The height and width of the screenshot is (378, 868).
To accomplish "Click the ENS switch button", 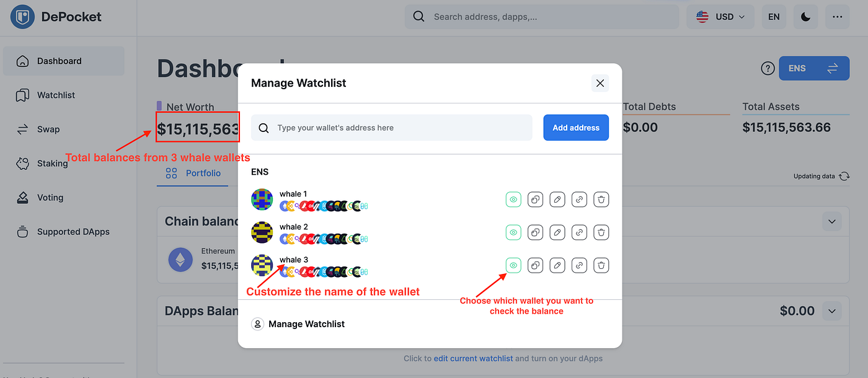I will (x=814, y=68).
